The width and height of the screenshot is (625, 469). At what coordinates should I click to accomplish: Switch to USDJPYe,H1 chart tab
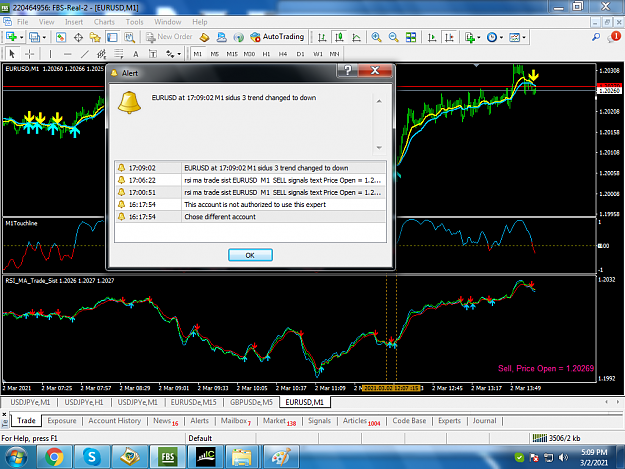(x=84, y=402)
